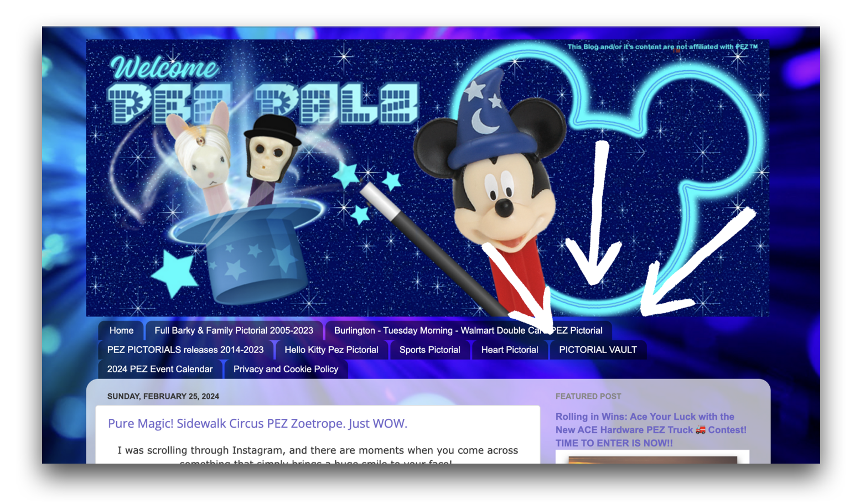Open Privacy and Cookie Policy tab
Screen dimensions: 860x504
tap(286, 369)
